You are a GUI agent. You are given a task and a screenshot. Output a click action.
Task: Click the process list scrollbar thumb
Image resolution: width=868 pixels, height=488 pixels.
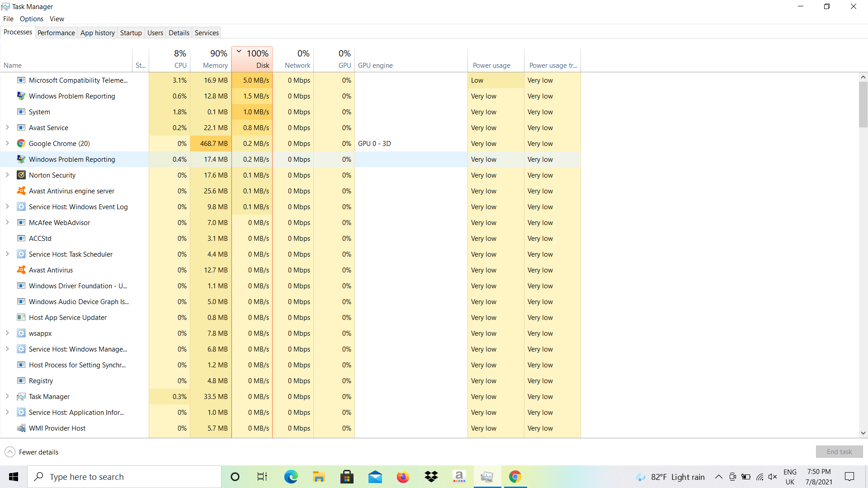point(863,105)
